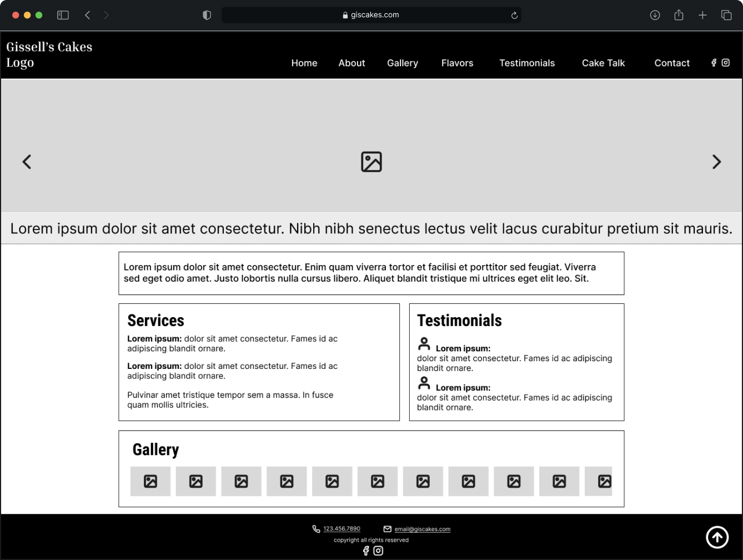This screenshot has height=560, width=743.
Task: Open a new tab with plus icon
Action: (x=702, y=15)
